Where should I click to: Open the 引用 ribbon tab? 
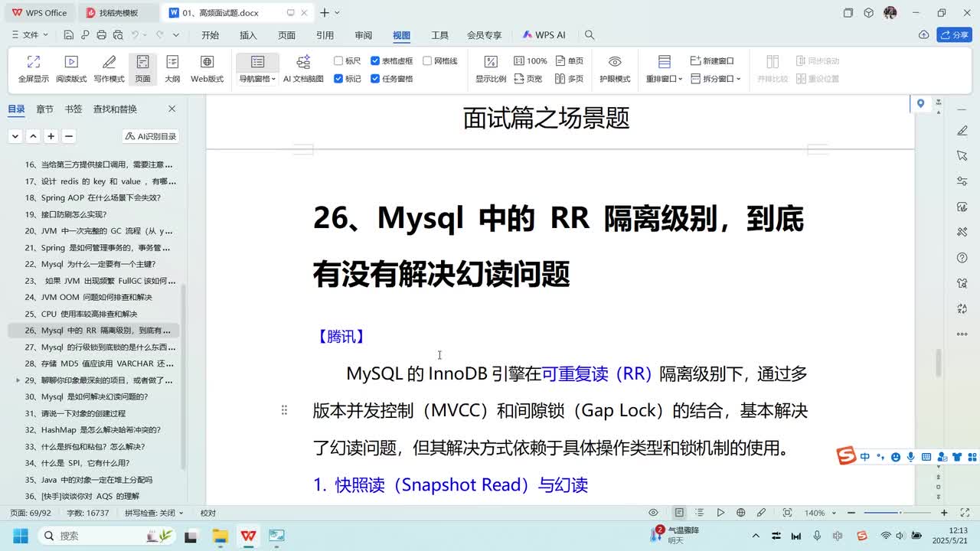pos(325,35)
